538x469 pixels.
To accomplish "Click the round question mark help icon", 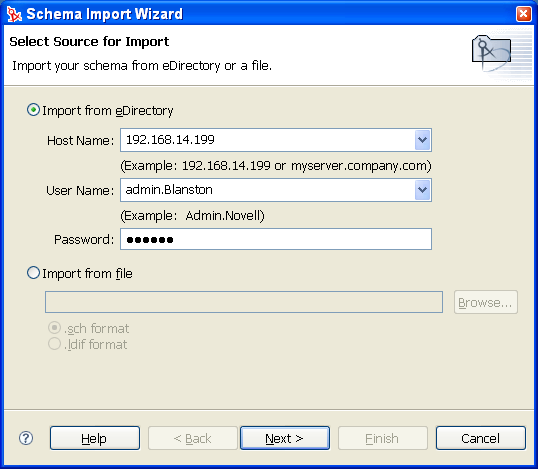I will click(26, 438).
